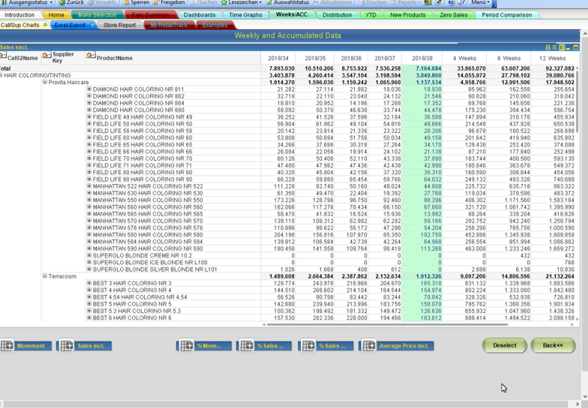Viewport: 588px width, 408px height.
Task: Click the 4 Weeks column header
Action: pos(464,58)
